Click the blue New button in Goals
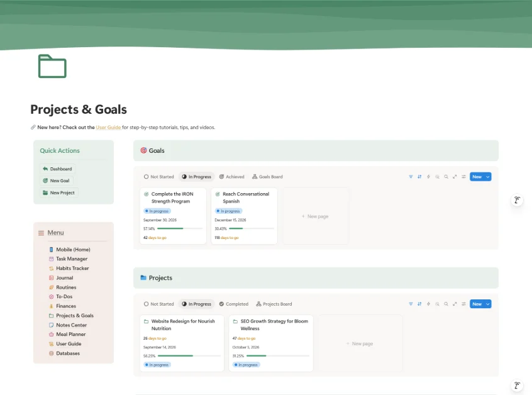The height and width of the screenshot is (395, 532). click(x=477, y=177)
